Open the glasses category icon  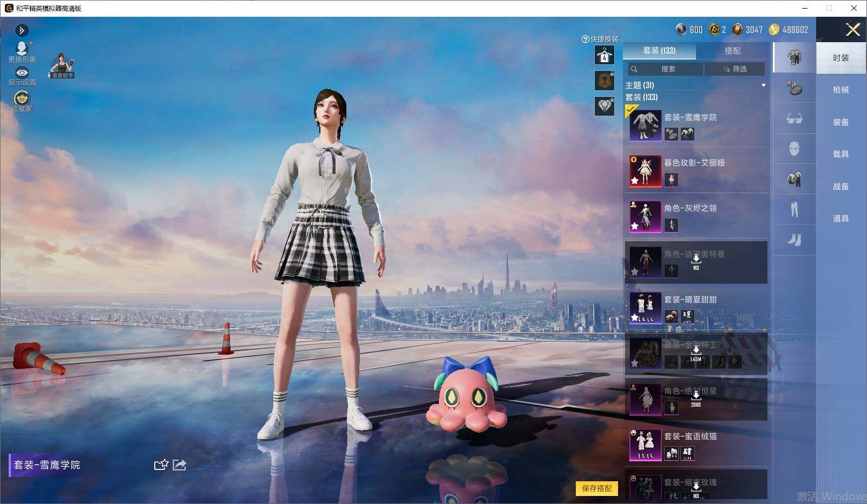(794, 118)
